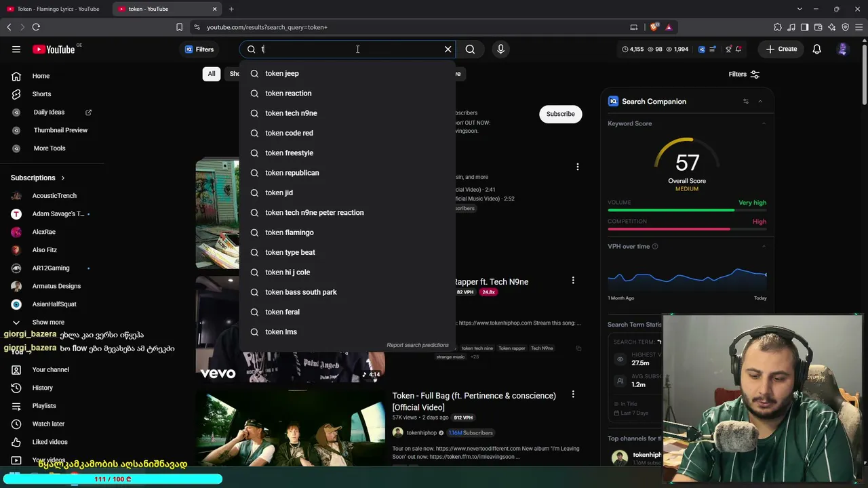The width and height of the screenshot is (868, 488).
Task: Pick the 'token freestyle' suggestion
Action: click(347, 152)
